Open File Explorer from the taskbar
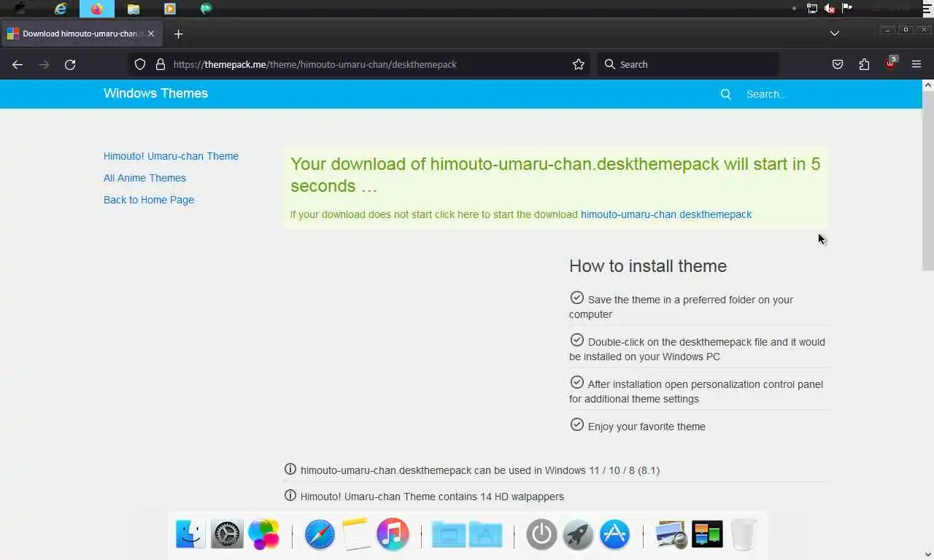The width and height of the screenshot is (934, 560). point(134,9)
